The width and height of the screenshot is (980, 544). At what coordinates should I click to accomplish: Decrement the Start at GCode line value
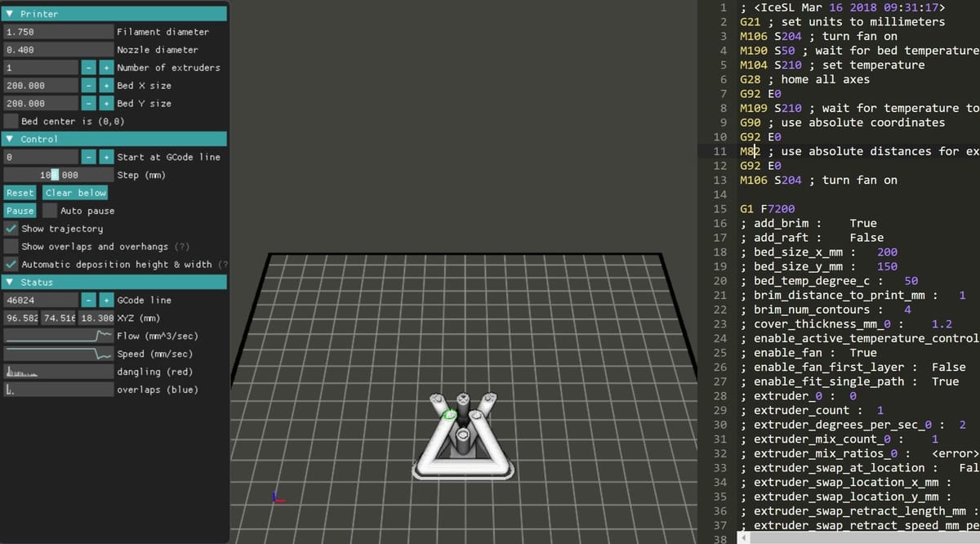point(89,157)
